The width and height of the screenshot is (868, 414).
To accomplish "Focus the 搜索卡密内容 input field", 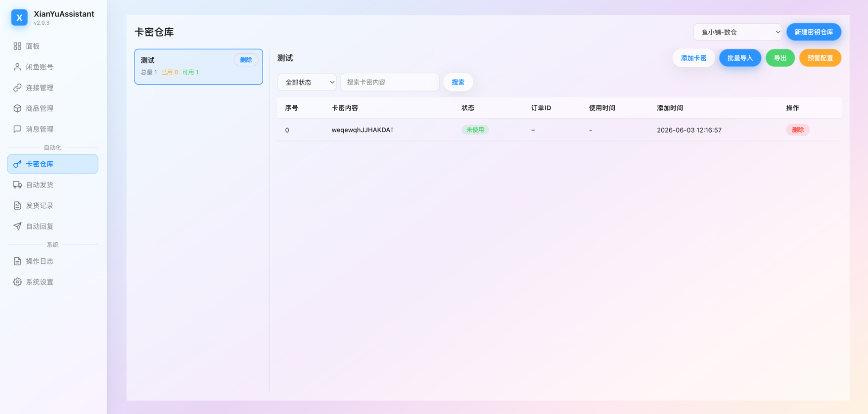I will pyautogui.click(x=390, y=82).
